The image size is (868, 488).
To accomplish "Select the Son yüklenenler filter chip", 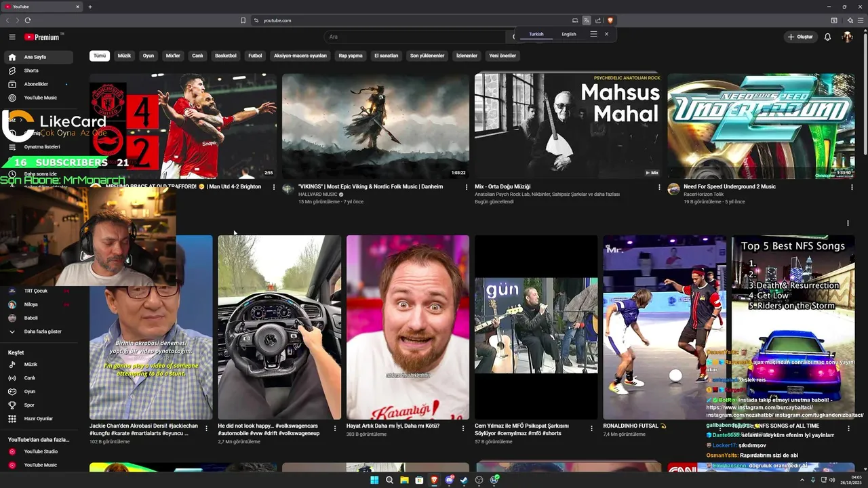I will point(427,56).
